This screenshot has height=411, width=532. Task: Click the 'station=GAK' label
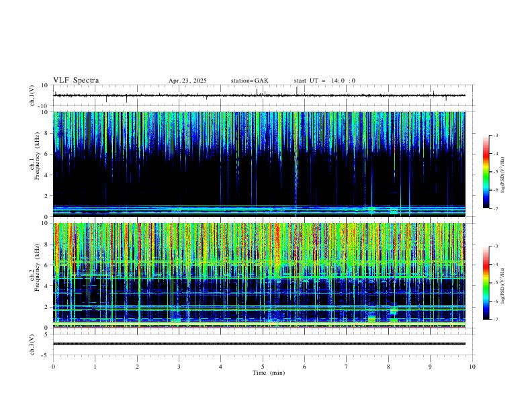pos(249,81)
